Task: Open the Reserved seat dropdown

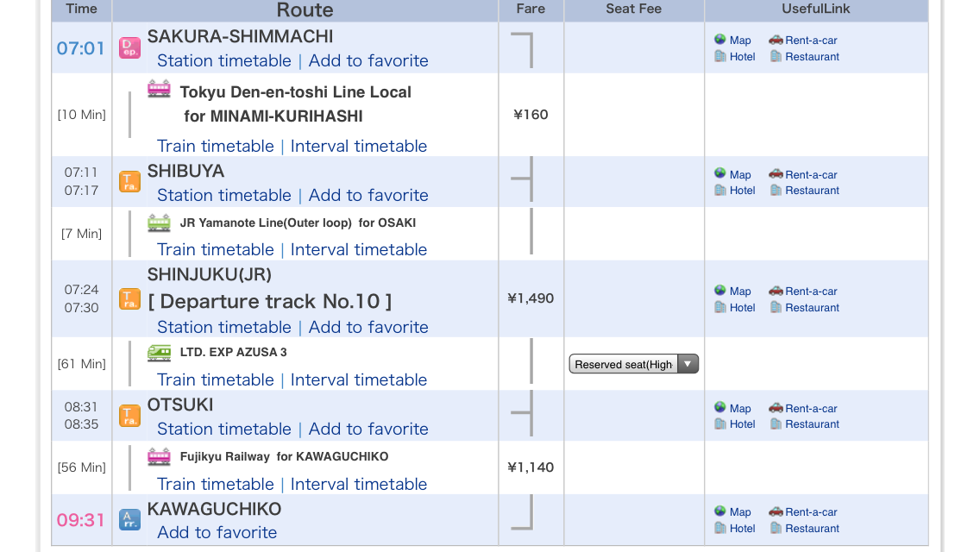Action: [634, 364]
